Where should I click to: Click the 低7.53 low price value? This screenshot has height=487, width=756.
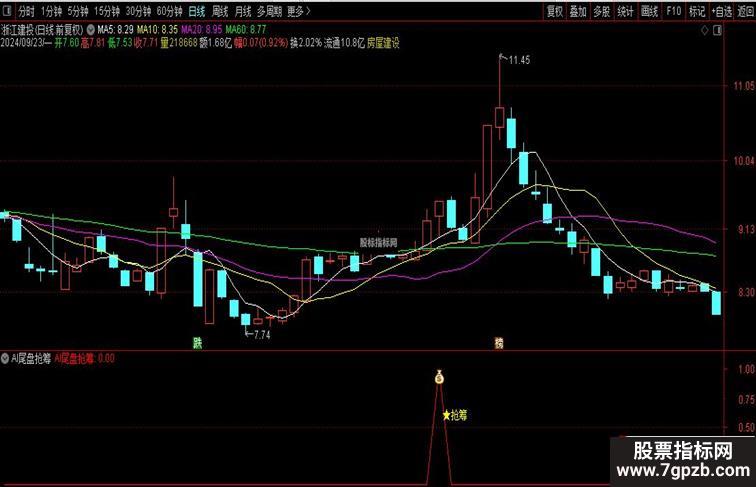(120, 43)
